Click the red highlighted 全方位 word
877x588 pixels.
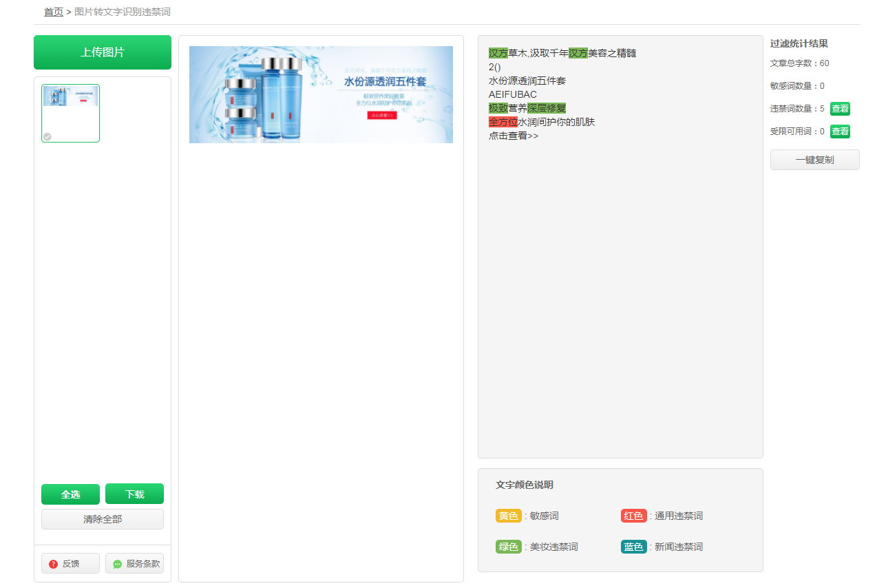click(x=503, y=122)
